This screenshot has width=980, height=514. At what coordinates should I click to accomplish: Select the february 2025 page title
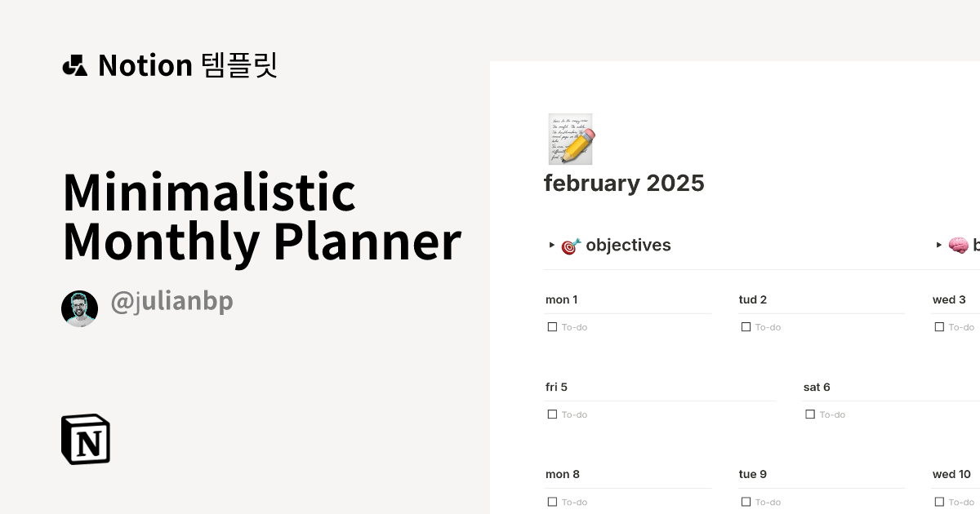click(624, 183)
